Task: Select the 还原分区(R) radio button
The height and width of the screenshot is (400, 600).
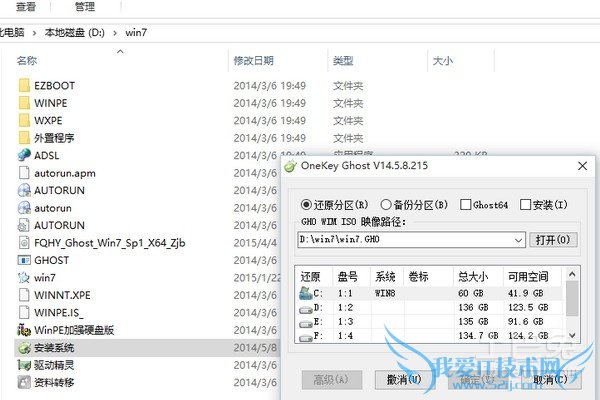Action: tap(306, 205)
